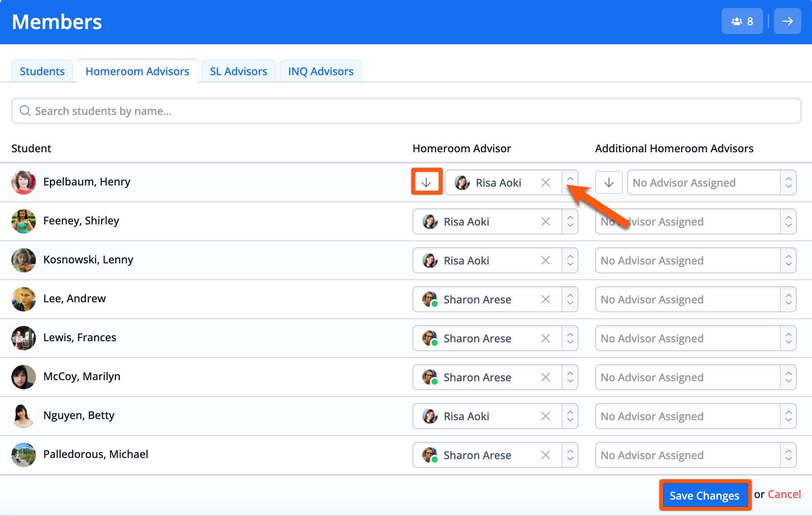Image resolution: width=812 pixels, height=516 pixels.
Task: Click the members count badge showing 8
Action: pyautogui.click(x=742, y=21)
